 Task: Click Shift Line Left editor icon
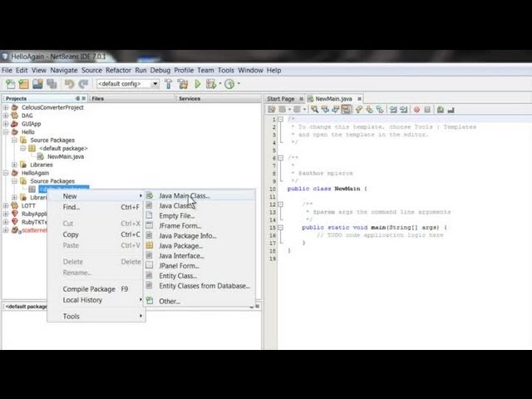[x=393, y=110]
